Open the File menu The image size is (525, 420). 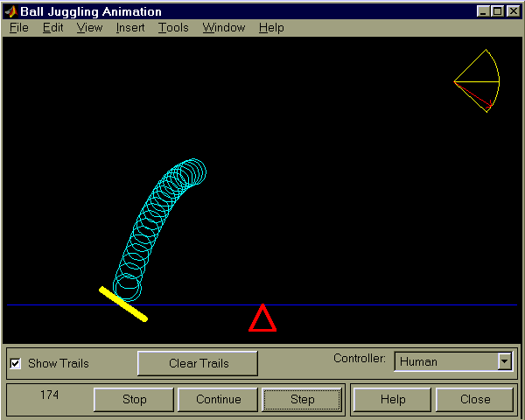(x=19, y=28)
